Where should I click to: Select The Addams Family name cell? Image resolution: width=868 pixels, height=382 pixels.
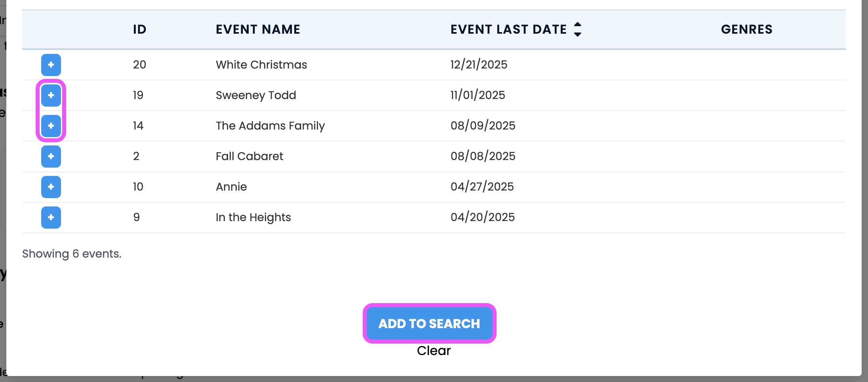(x=270, y=126)
